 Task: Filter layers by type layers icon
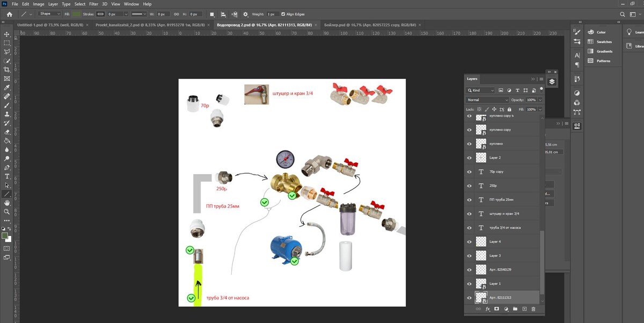pos(517,90)
